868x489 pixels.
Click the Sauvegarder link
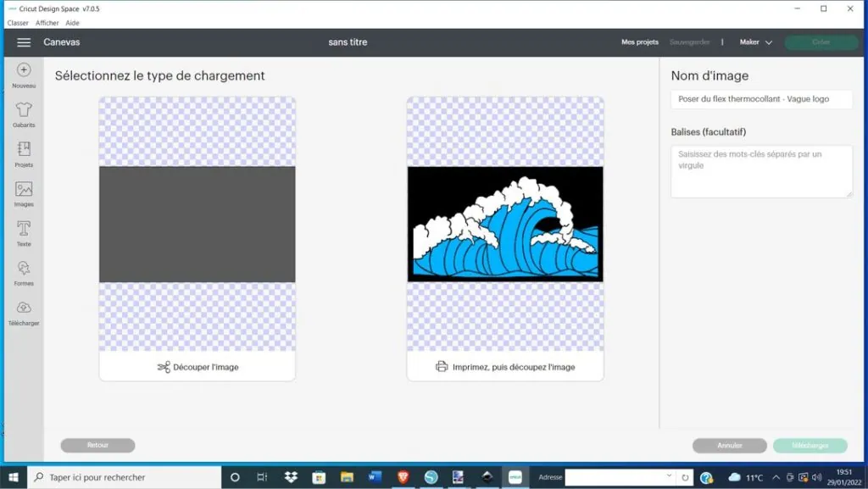pos(689,42)
